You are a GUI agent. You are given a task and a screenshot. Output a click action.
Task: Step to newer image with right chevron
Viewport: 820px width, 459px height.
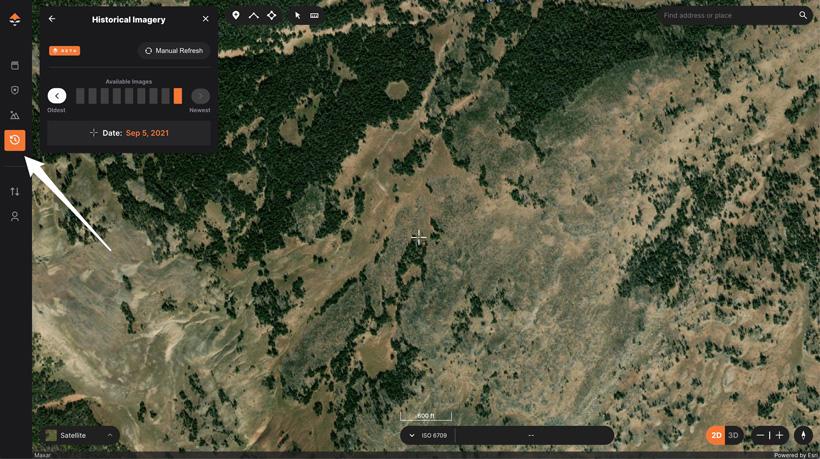click(x=200, y=96)
